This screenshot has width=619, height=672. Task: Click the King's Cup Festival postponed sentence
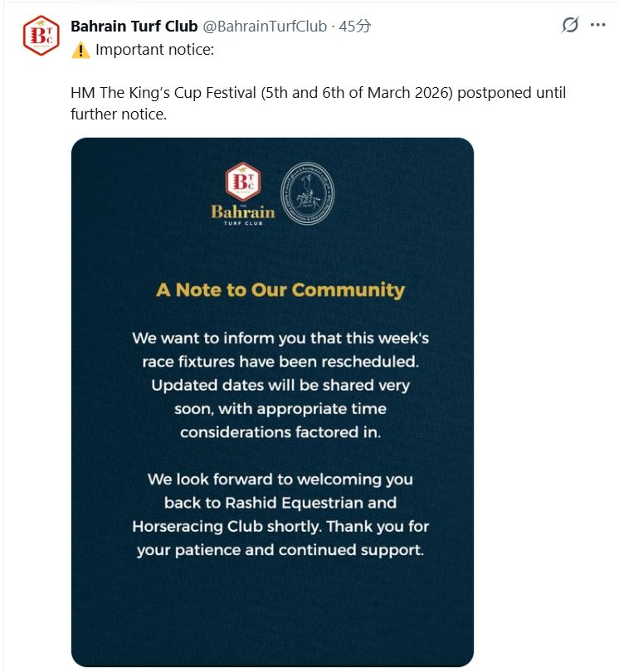(318, 93)
